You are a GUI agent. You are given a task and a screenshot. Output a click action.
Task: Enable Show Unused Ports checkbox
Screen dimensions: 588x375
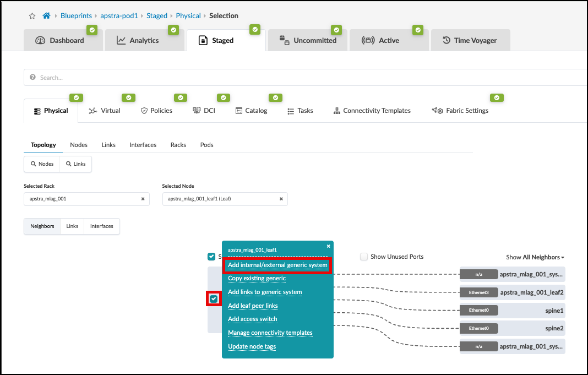(363, 257)
